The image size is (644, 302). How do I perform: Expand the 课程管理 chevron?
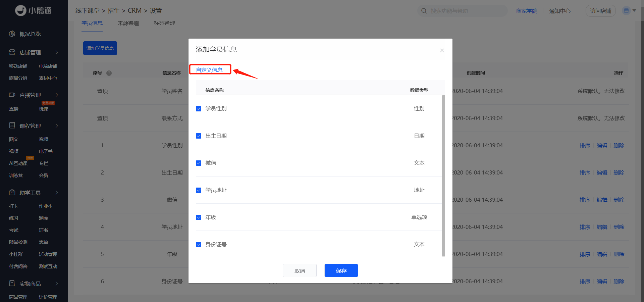[57, 126]
